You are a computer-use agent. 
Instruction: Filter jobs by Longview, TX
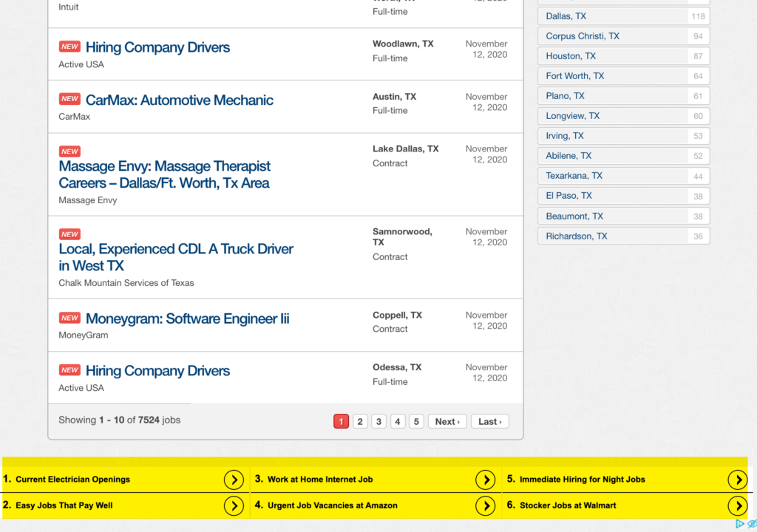tap(623, 116)
